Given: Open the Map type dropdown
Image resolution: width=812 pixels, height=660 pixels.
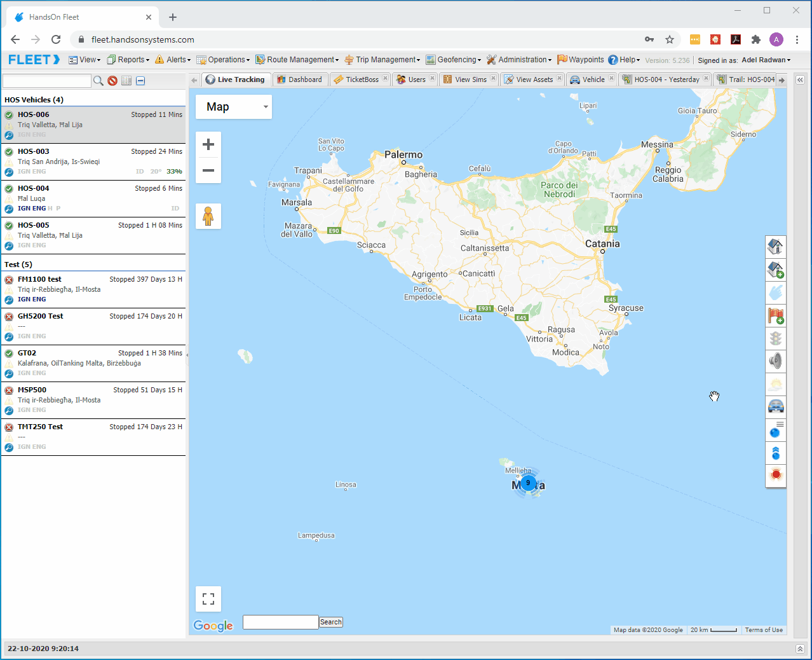Looking at the screenshot, I should pos(234,107).
